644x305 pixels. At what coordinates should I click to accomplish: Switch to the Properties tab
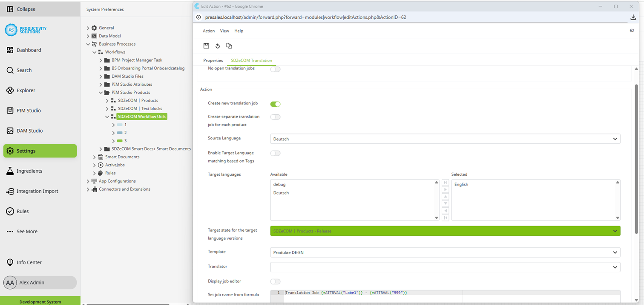coord(213,60)
